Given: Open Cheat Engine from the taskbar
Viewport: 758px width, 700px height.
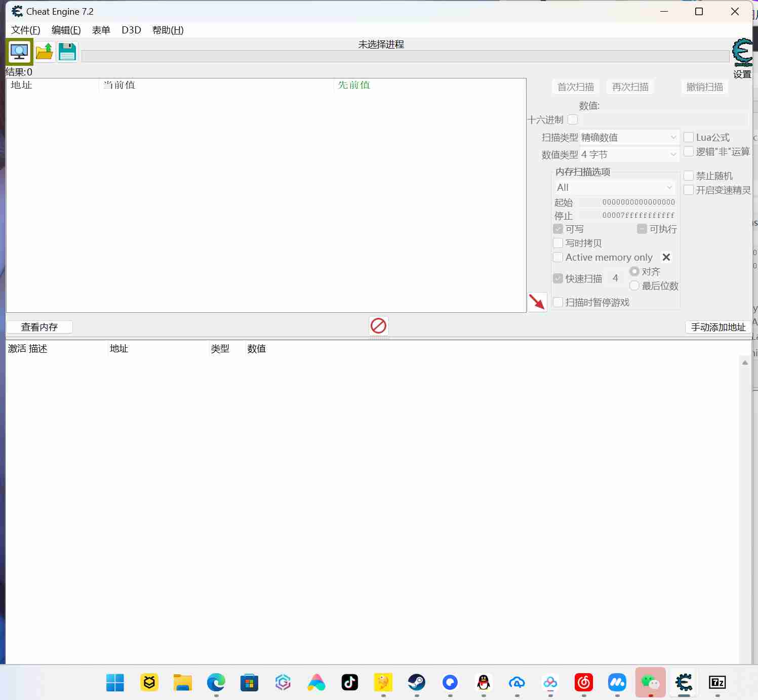Looking at the screenshot, I should tap(684, 682).
